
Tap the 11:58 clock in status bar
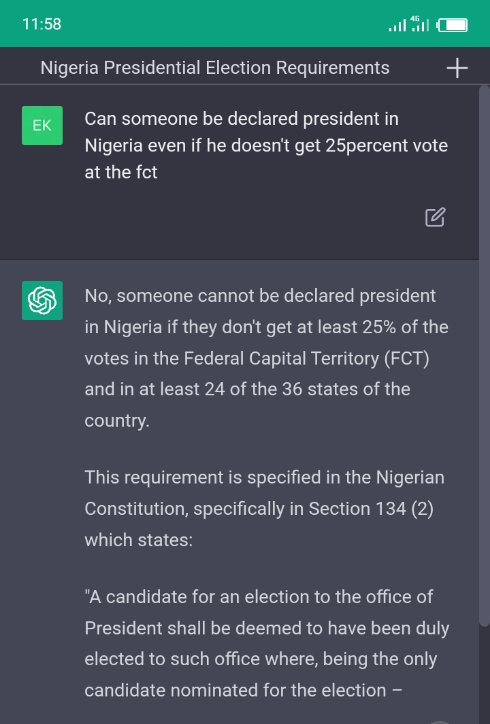point(42,24)
